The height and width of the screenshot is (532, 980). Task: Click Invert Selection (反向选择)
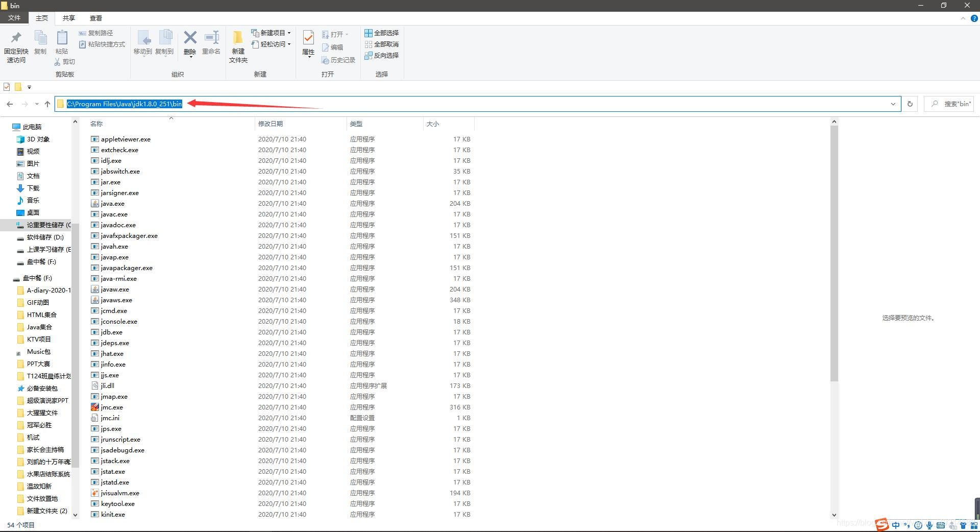point(381,55)
